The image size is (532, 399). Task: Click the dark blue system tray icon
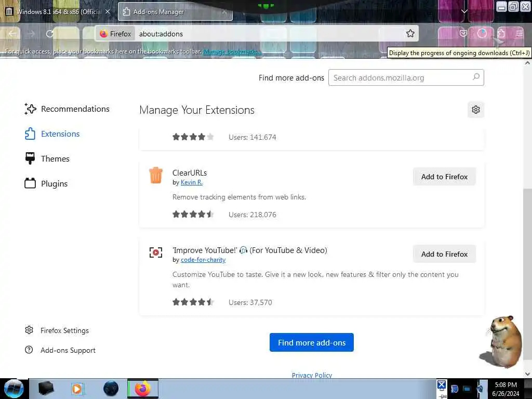454,389
